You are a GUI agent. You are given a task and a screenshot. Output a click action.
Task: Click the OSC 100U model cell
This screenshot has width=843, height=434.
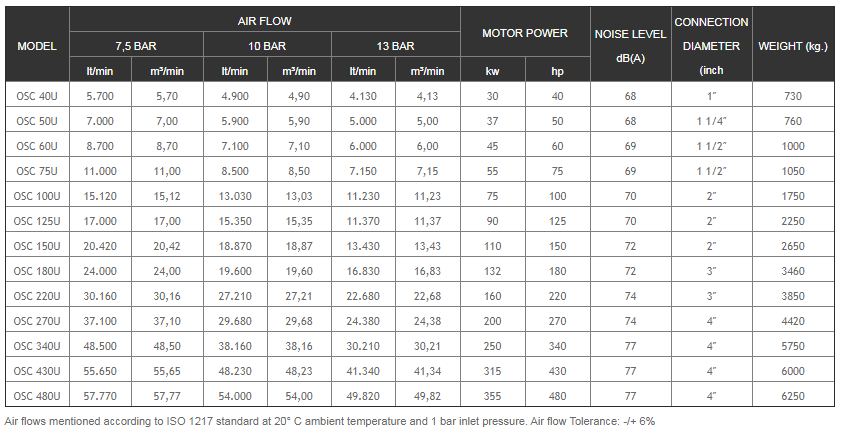click(38, 194)
